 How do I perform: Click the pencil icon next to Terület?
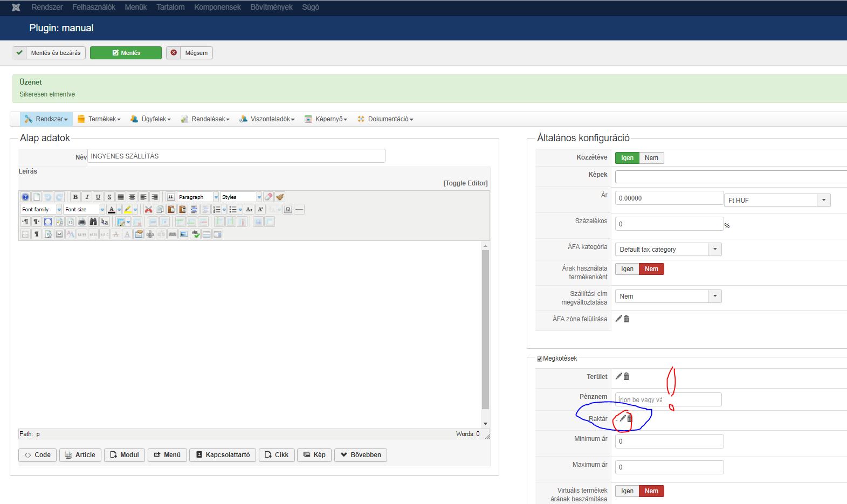pos(619,376)
